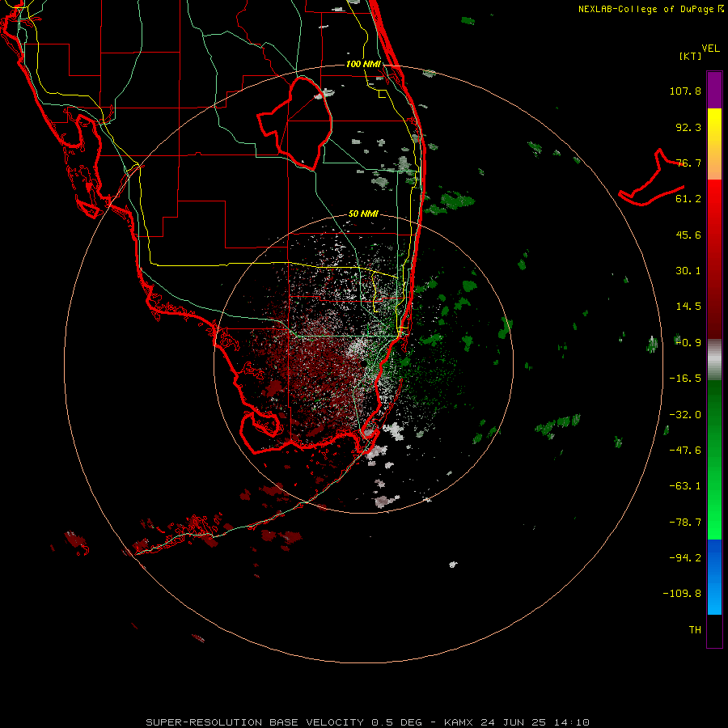Click the 14.5 legend value
This screenshot has height=728, width=728.
688,307
